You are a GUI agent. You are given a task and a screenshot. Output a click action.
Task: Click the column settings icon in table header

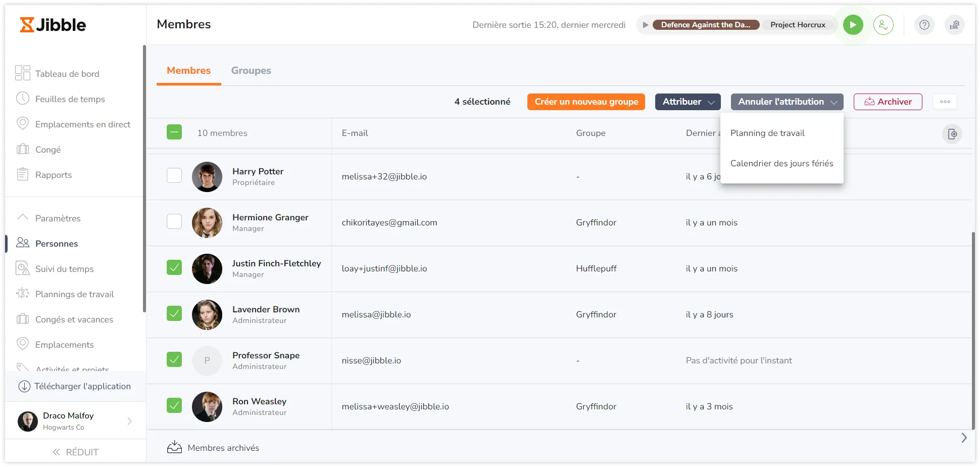(952, 134)
